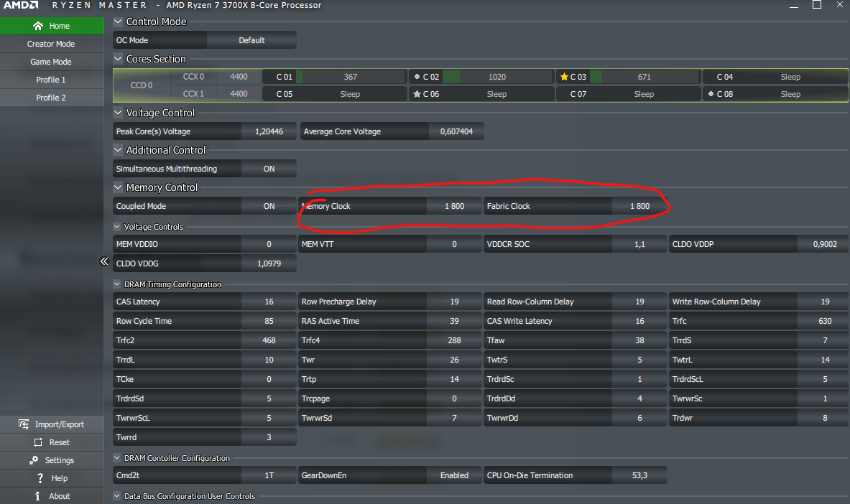Click Row Cycle Time value 85
Image resolution: width=850 pixels, height=504 pixels.
tap(269, 321)
